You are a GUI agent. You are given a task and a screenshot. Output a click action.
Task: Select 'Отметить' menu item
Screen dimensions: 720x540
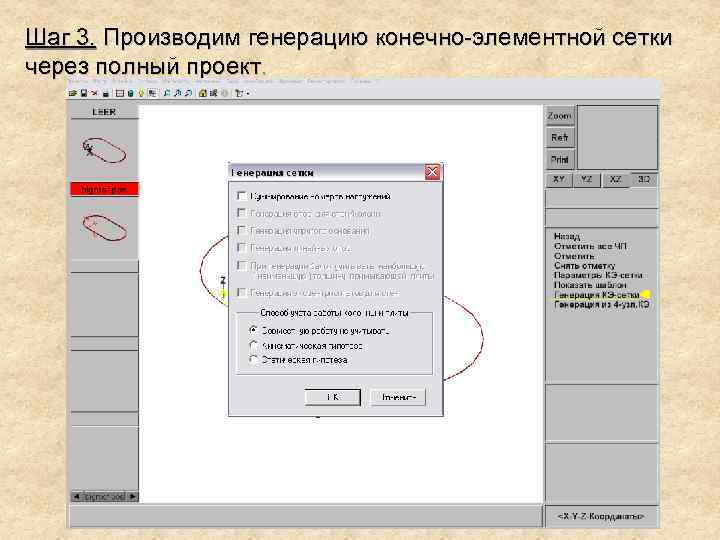pyautogui.click(x=574, y=256)
